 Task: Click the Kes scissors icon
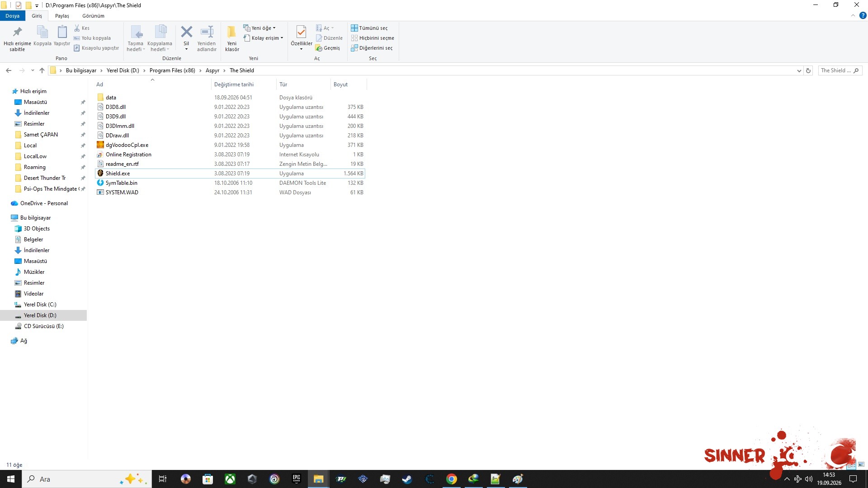77,28
